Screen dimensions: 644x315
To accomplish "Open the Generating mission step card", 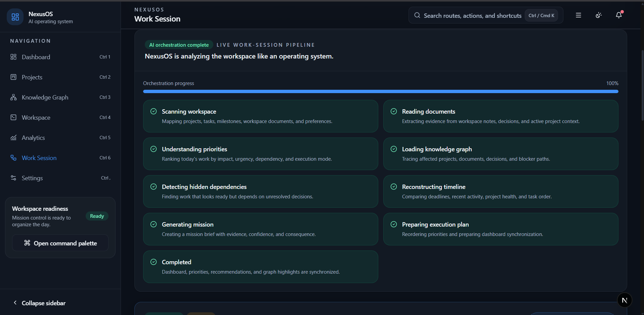I will click(261, 229).
